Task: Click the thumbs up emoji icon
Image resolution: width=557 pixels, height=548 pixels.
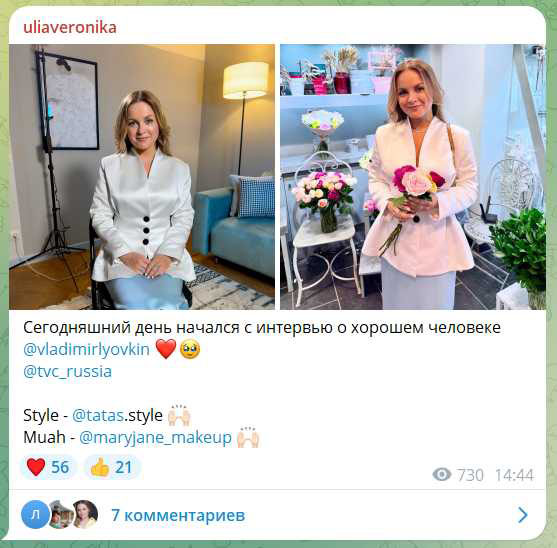Action: click(x=100, y=467)
